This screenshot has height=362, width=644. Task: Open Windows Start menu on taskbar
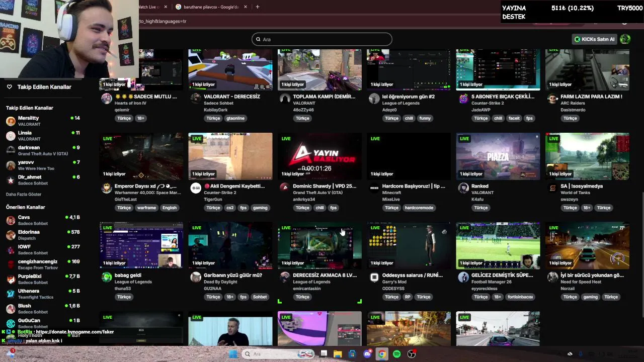[x=233, y=354]
